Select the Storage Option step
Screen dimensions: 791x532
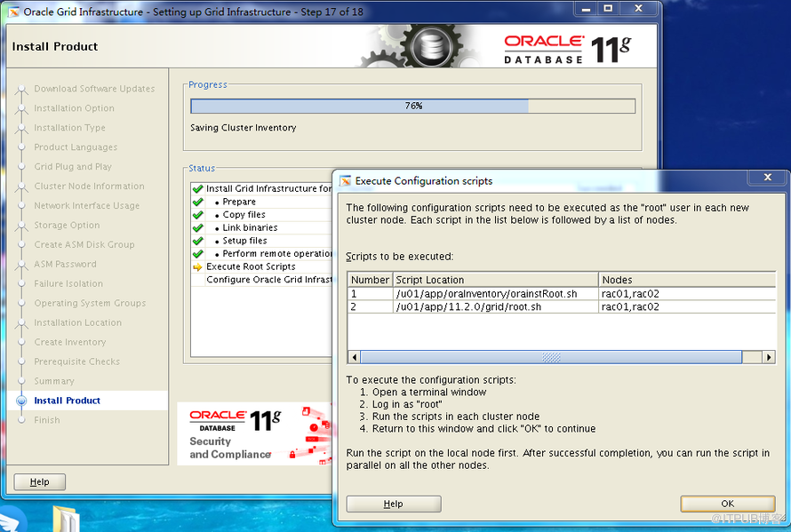67,225
